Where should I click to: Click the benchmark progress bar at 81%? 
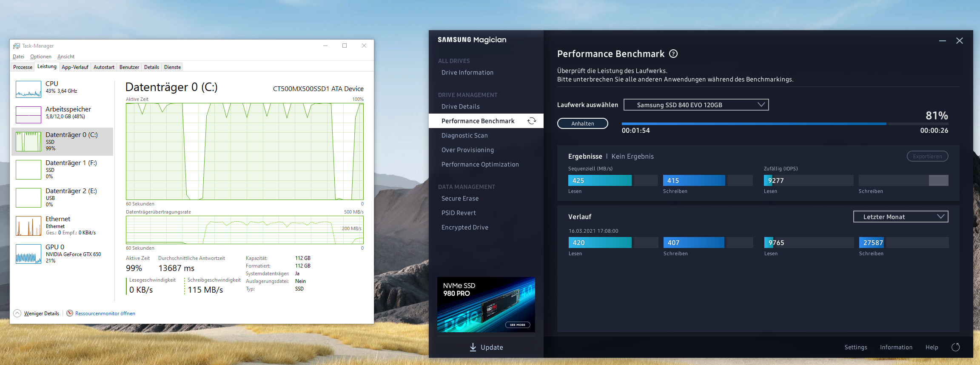pos(785,124)
